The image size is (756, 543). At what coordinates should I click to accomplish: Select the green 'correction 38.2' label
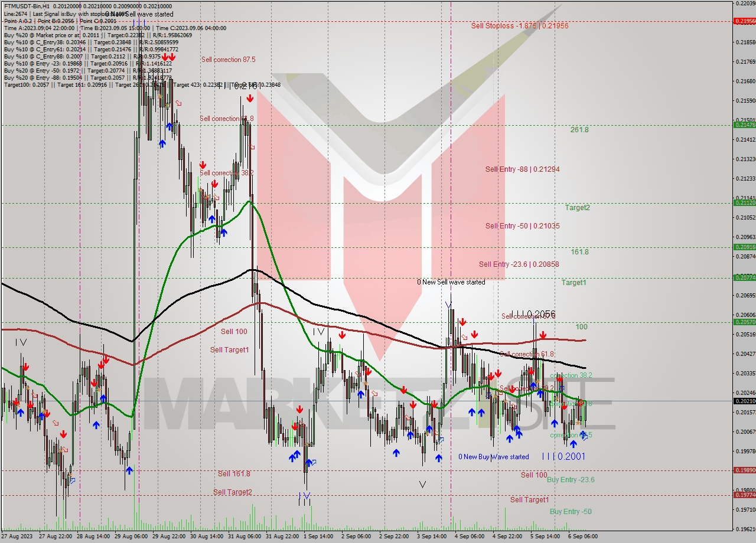click(x=571, y=375)
